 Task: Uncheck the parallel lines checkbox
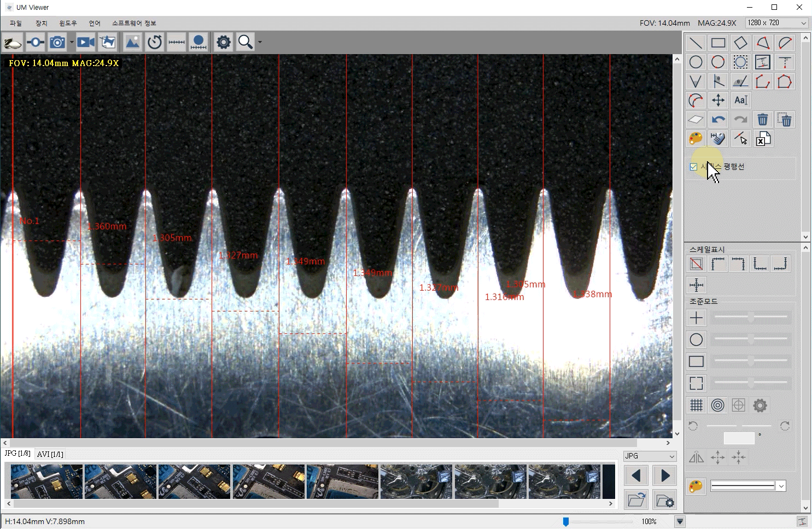(x=693, y=167)
